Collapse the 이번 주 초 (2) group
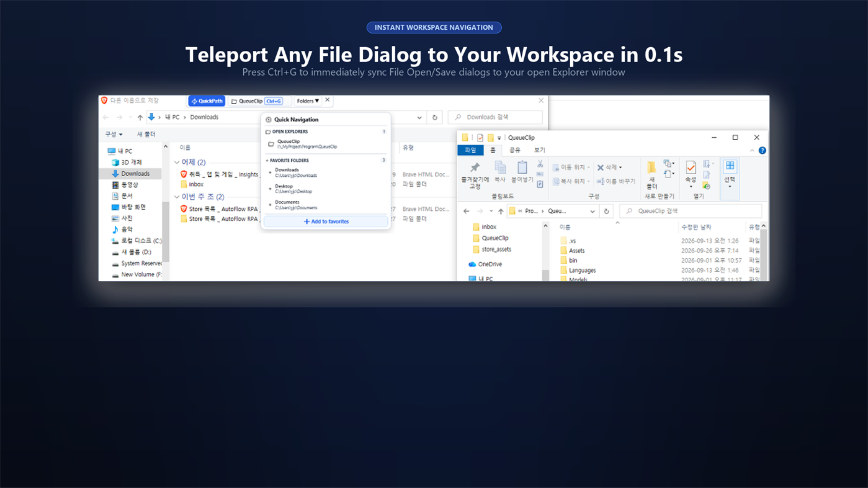This screenshot has height=488, width=868. [177, 197]
